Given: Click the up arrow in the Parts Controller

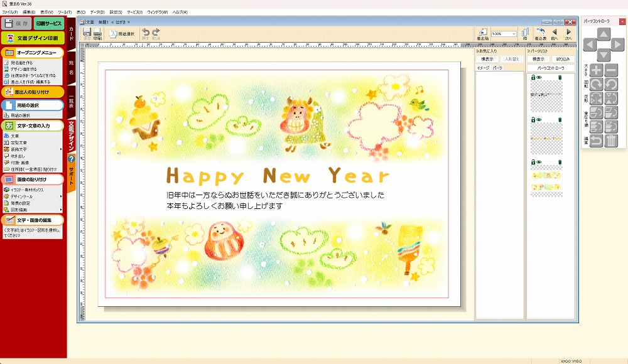Looking at the screenshot, I should tap(603, 33).
